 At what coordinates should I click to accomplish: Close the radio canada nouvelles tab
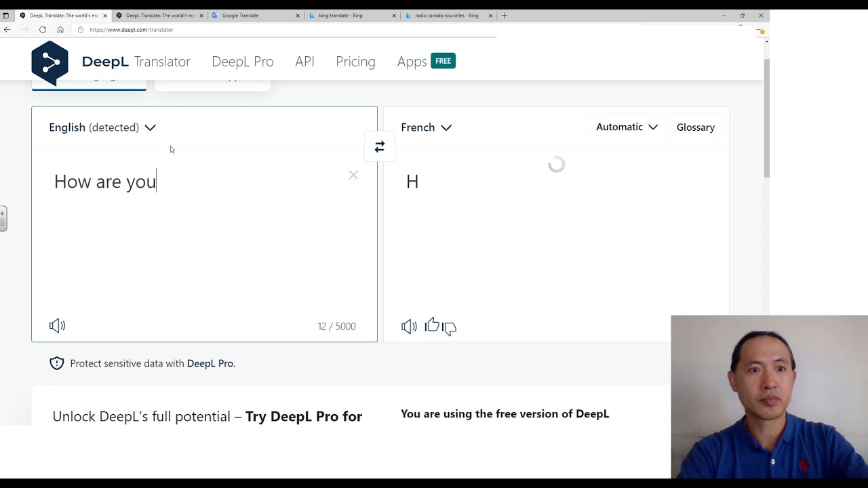[x=490, y=16]
